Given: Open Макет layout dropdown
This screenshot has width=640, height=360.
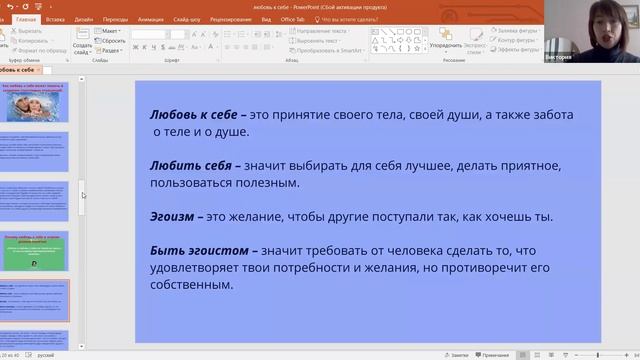Looking at the screenshot, I should (x=107, y=31).
